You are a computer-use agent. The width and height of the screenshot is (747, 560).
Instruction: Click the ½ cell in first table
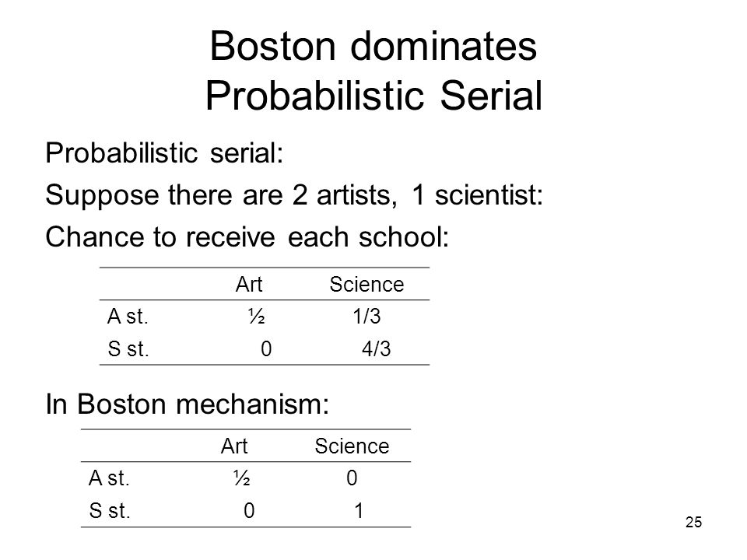(256, 317)
